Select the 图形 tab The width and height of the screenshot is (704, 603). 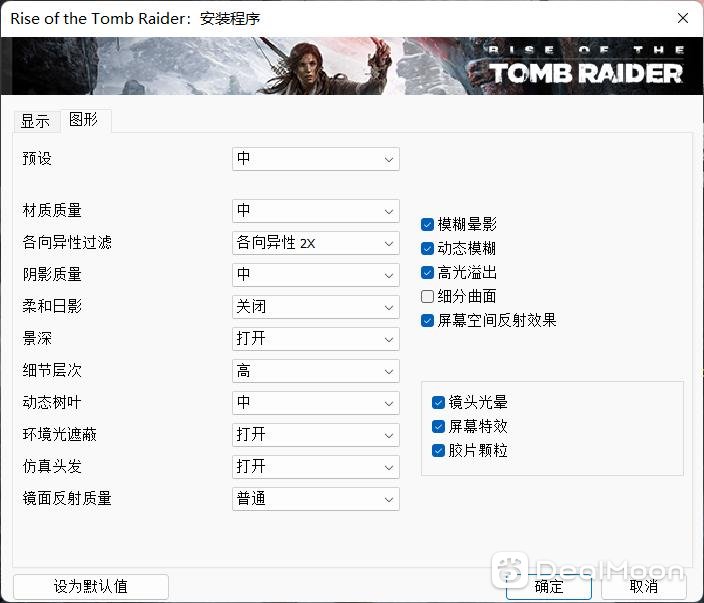(84, 120)
